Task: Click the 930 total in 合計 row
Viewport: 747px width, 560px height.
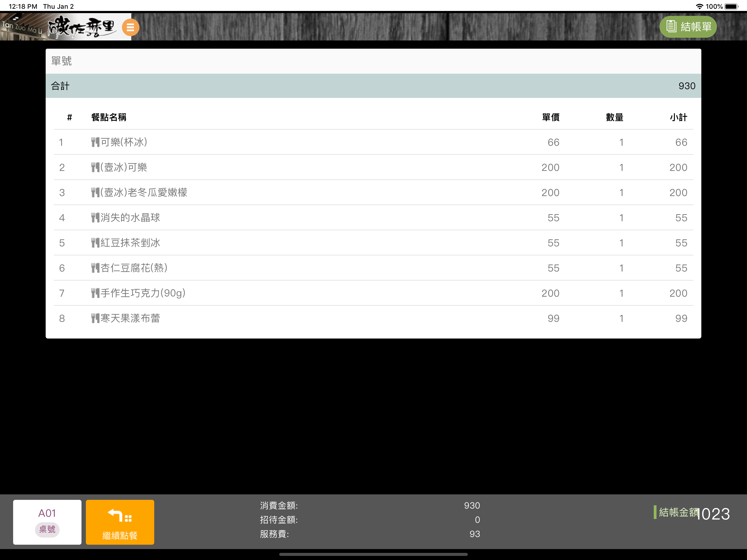Action: (687, 86)
